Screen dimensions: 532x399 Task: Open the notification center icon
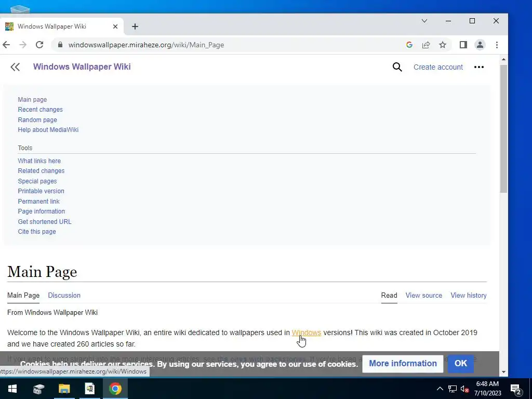516,389
